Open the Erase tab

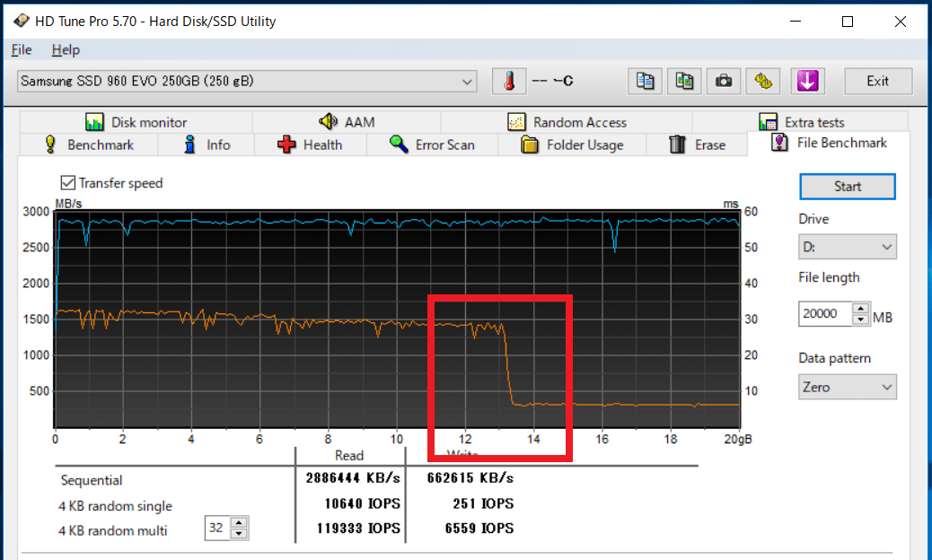tap(698, 144)
